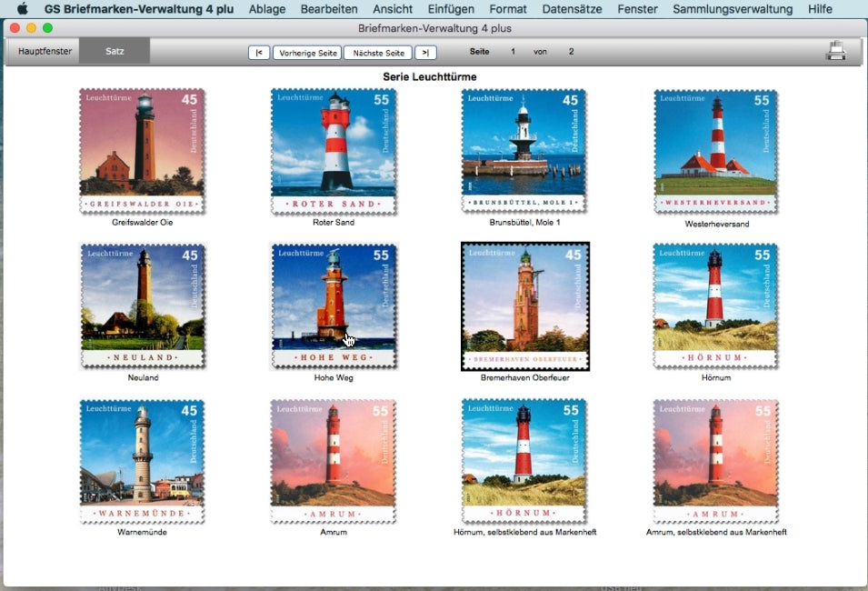Open the Ansicht menu

point(393,9)
